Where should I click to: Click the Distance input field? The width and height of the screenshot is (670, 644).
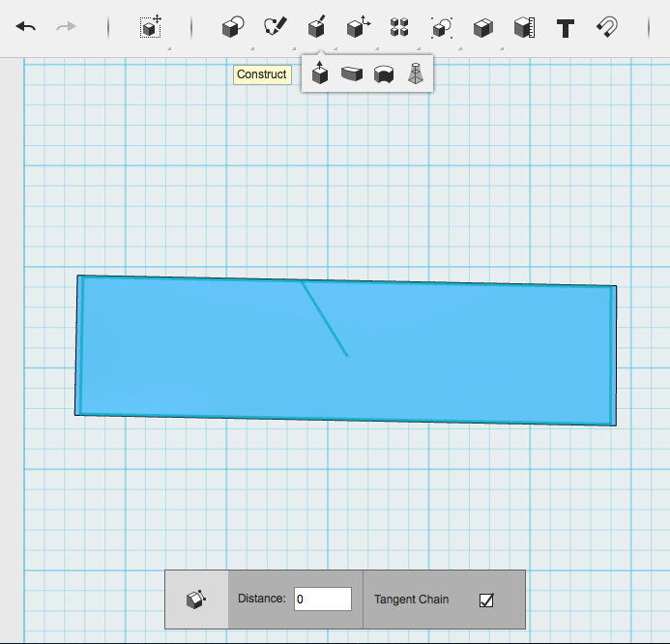323,599
